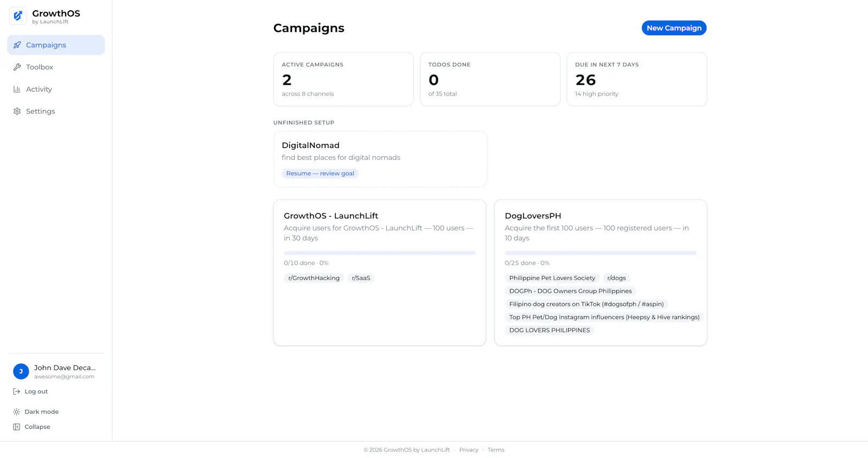This screenshot has width=868, height=458.
Task: Click the bar chart icon beside Activity
Action: click(17, 89)
